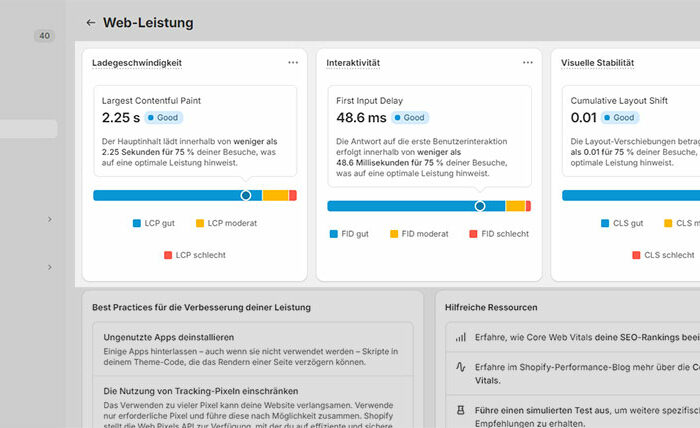Click the marker on the FID progress bar
Screen dimensions: 700x428
tap(480, 206)
